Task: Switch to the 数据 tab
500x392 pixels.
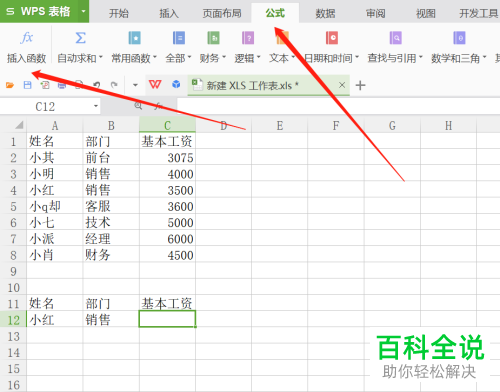Action: [325, 13]
